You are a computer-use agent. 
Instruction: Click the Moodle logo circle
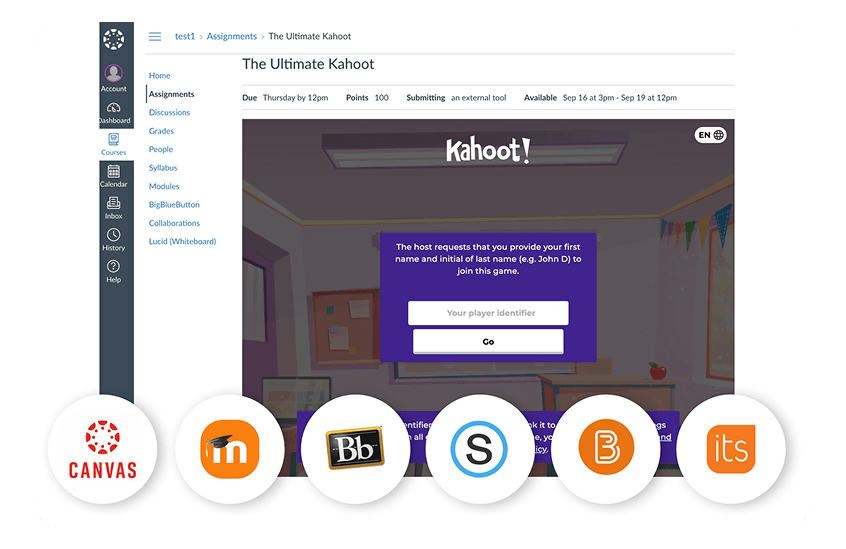pyautogui.click(x=230, y=449)
